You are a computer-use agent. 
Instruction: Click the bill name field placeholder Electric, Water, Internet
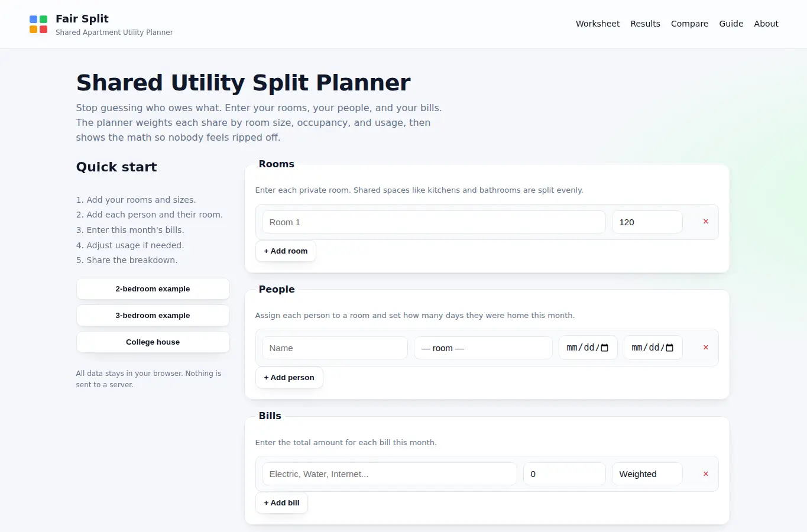tap(390, 474)
